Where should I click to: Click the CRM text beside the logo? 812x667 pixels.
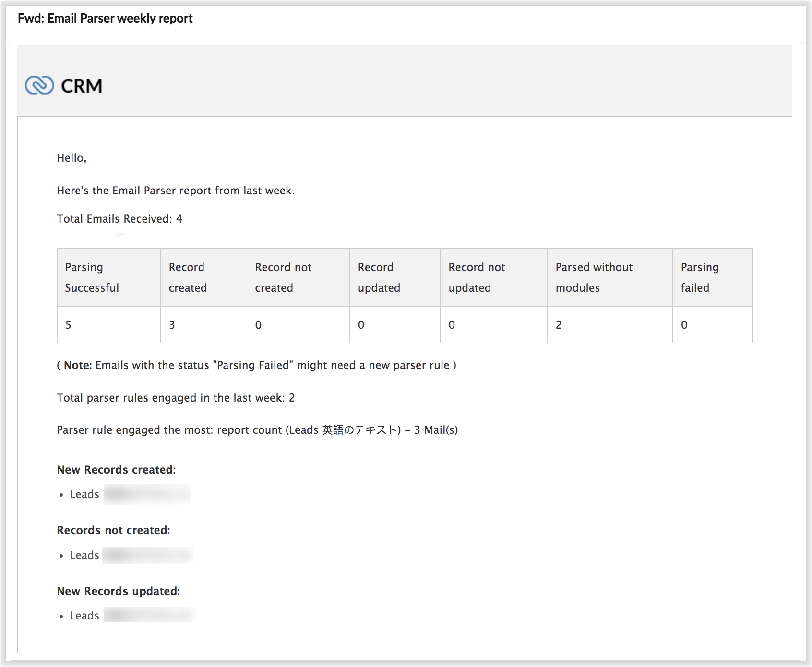click(x=82, y=86)
